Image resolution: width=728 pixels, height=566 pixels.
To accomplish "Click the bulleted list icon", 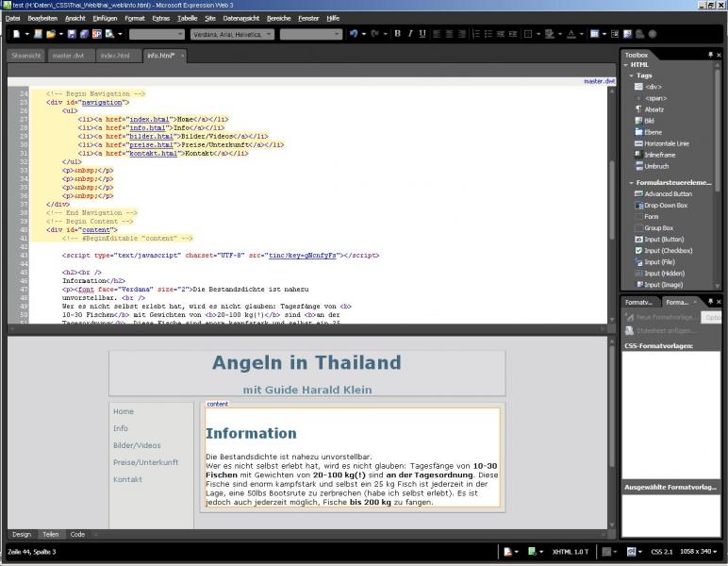I will [488, 34].
